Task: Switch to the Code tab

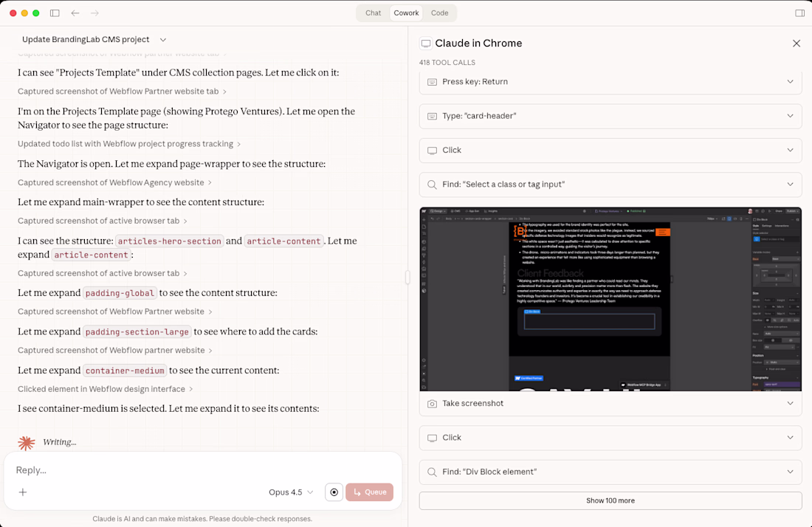Action: (440, 13)
